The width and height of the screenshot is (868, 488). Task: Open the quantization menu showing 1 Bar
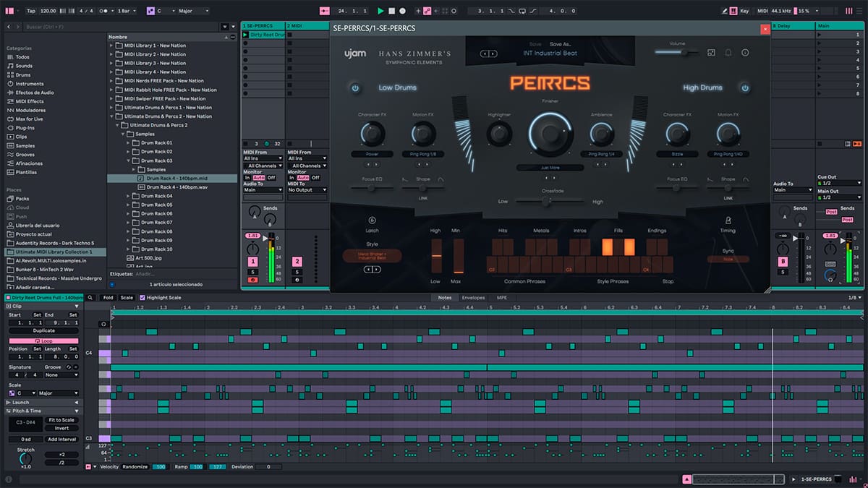[127, 11]
